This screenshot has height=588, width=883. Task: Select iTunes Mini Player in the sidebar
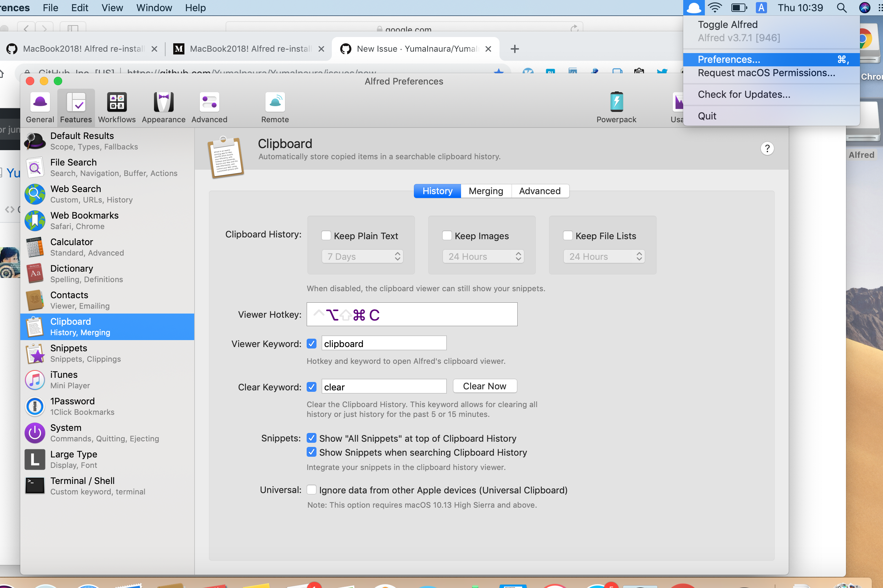pos(107,380)
